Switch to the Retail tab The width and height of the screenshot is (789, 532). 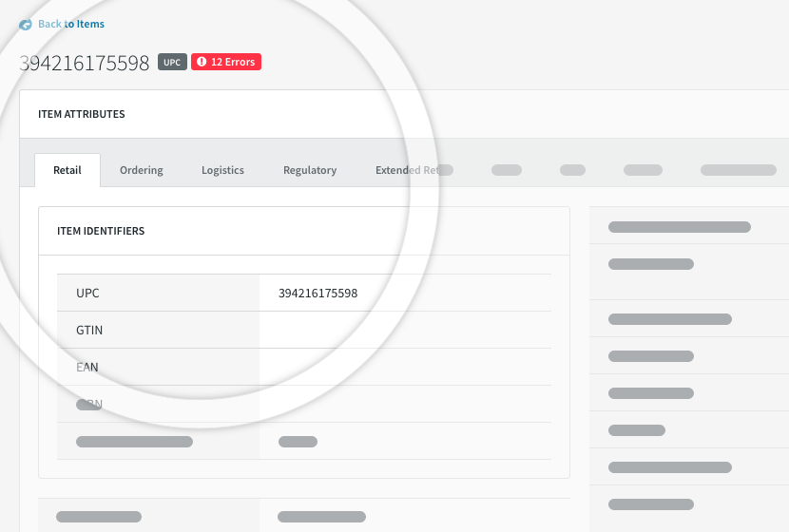67,170
